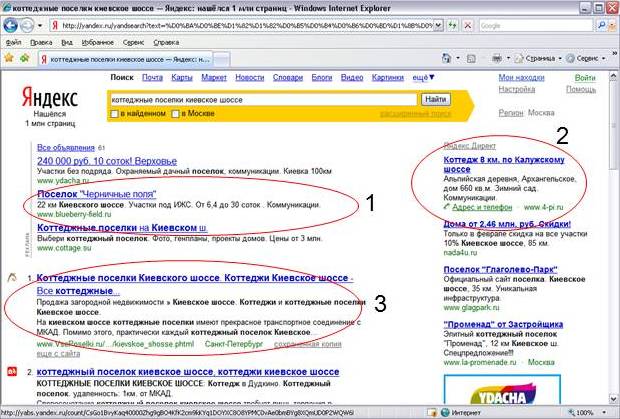Click the Yandex search query field
This screenshot has width=620, height=419.
263,100
